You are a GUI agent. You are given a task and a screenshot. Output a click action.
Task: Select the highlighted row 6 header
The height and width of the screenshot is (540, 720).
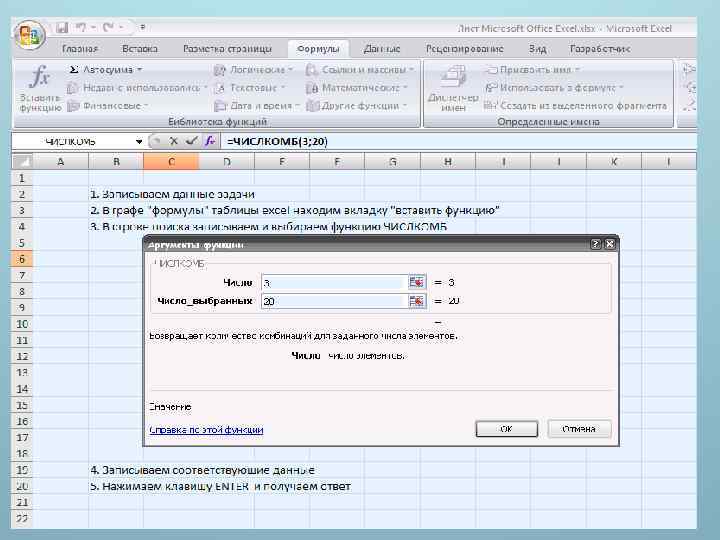click(x=22, y=259)
